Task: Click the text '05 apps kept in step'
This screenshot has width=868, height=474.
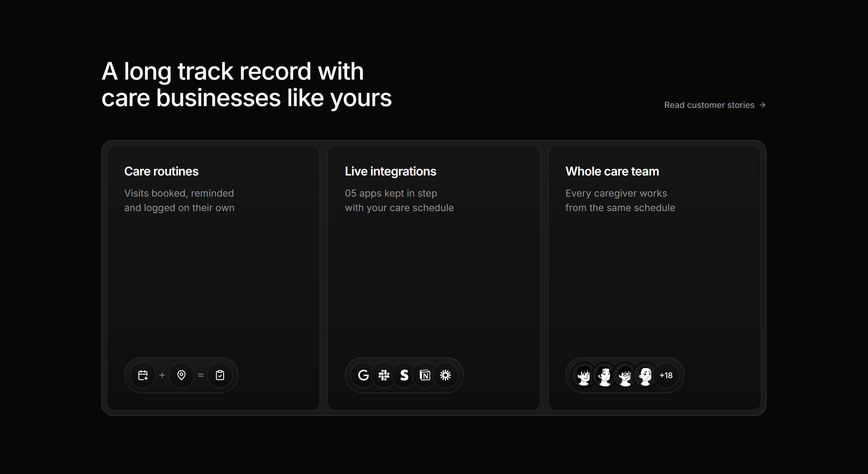Action: pos(391,193)
